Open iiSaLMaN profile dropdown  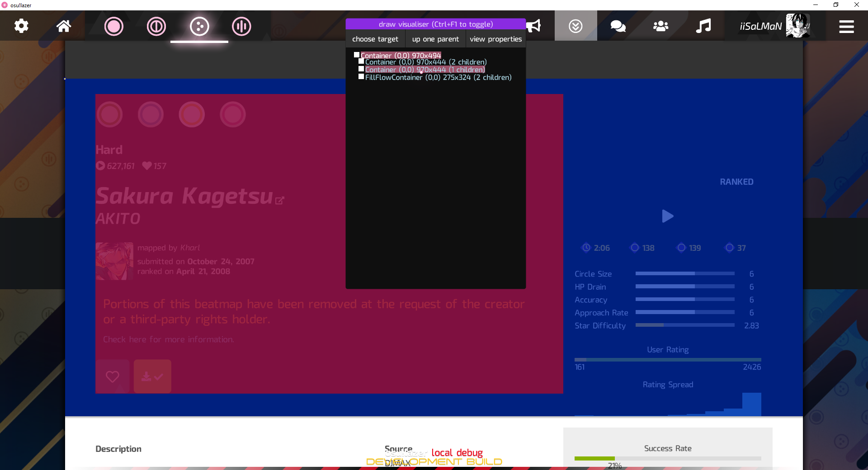pos(774,26)
